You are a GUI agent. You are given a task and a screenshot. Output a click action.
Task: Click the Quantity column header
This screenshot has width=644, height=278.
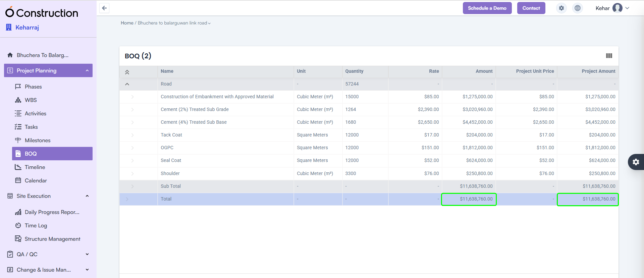(x=354, y=71)
